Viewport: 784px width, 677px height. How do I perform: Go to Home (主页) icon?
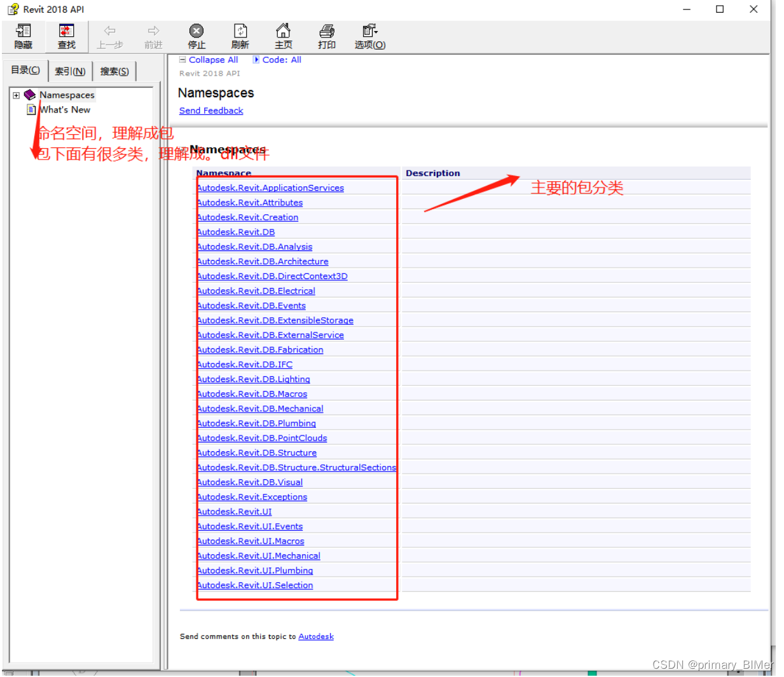283,31
